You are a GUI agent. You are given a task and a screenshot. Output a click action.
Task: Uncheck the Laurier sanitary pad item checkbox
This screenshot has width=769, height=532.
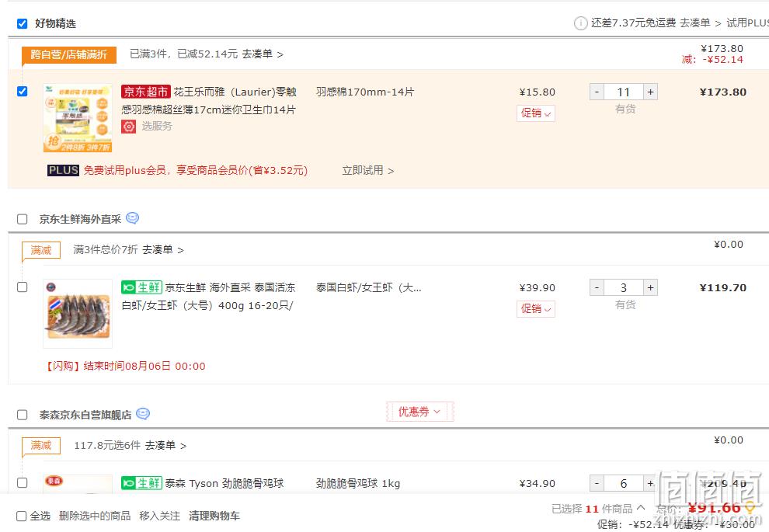point(22,91)
